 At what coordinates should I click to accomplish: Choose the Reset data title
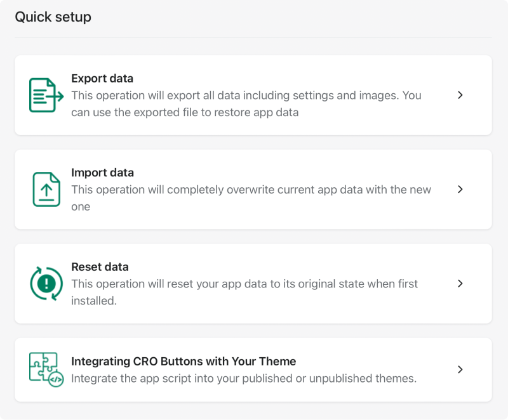[100, 266]
